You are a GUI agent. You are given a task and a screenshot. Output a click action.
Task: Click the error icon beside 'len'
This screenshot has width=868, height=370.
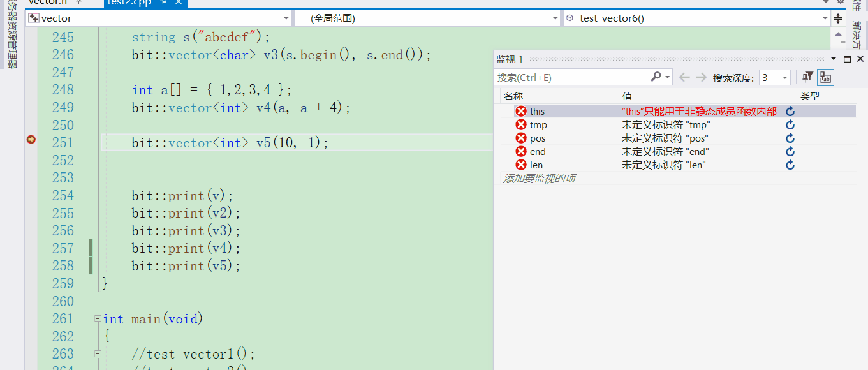(x=521, y=165)
